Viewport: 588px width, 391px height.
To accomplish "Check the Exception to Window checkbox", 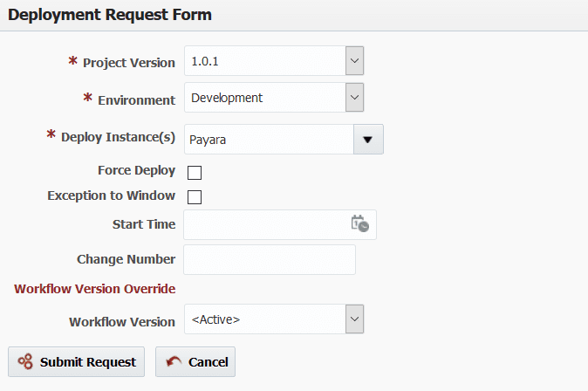I will point(195,197).
